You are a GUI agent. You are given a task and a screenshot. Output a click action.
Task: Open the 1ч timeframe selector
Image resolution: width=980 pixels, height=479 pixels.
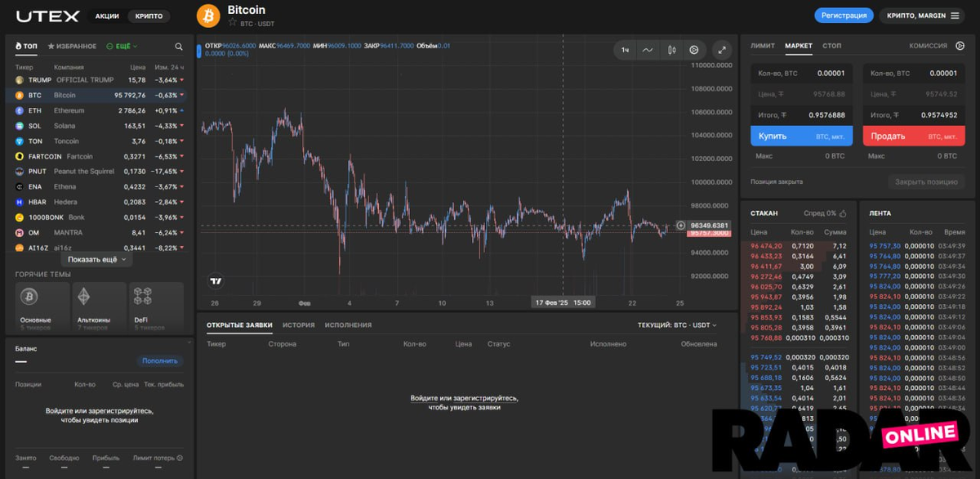(x=625, y=50)
